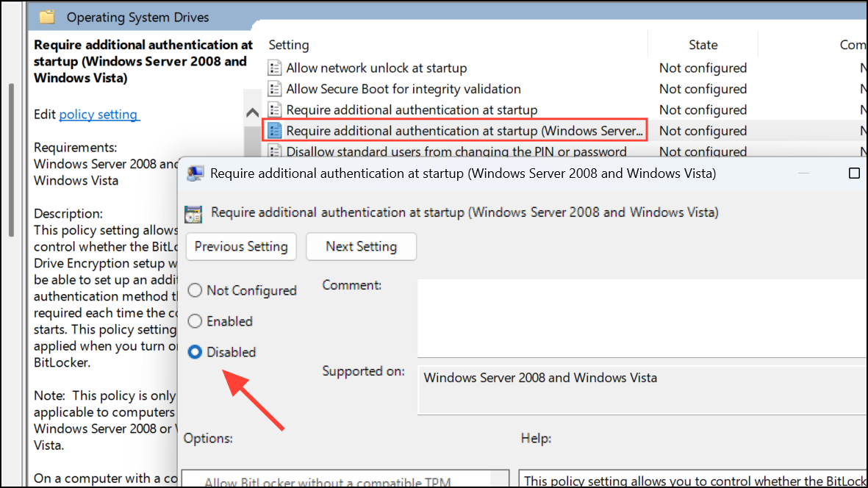
Task: Click icon of highlighted Windows Server policy row
Action: point(275,131)
